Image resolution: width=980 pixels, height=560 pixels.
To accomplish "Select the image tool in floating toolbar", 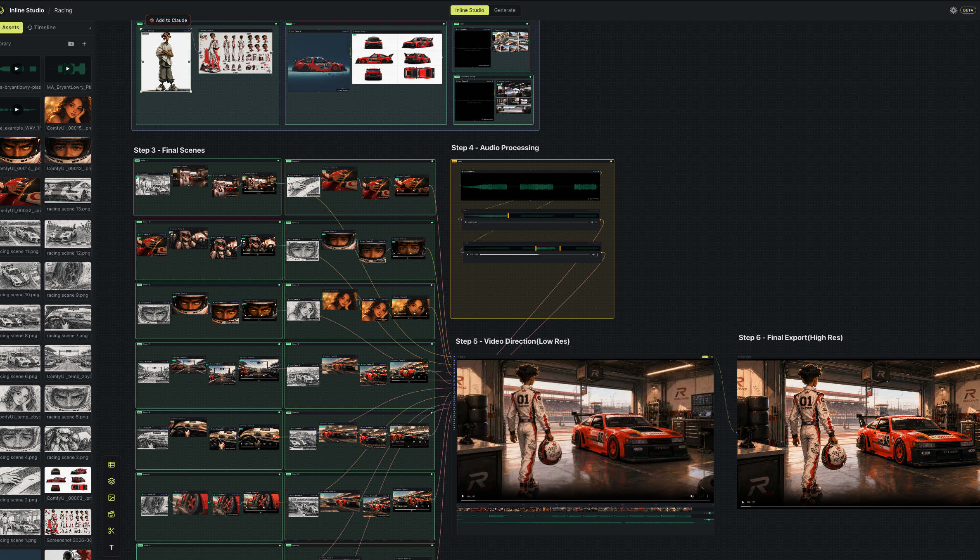I will click(112, 498).
